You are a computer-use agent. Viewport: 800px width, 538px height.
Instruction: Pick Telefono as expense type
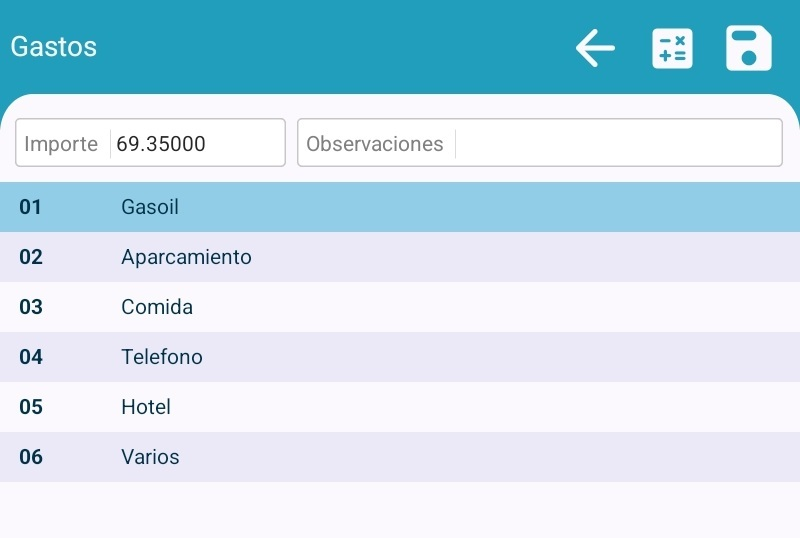pyautogui.click(x=162, y=357)
